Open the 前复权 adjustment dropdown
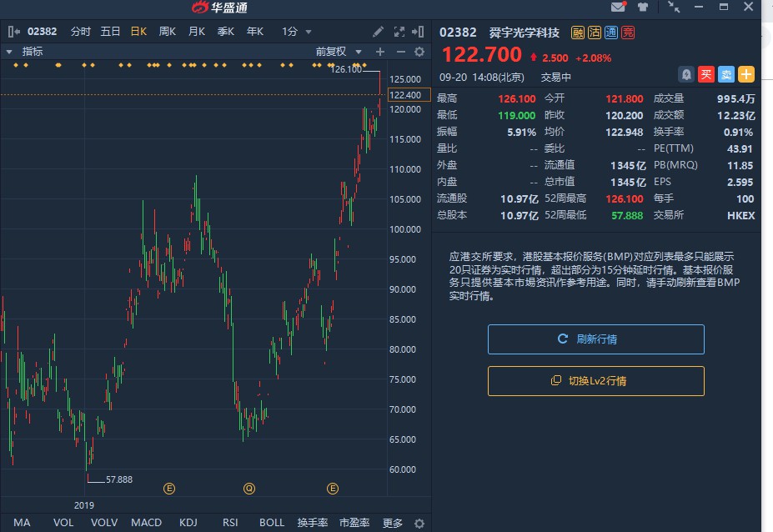This screenshot has height=532, width=773. point(337,52)
